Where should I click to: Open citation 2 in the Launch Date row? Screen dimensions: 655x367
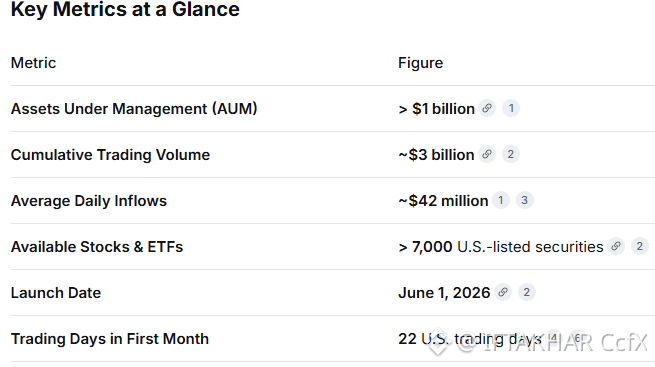527,292
